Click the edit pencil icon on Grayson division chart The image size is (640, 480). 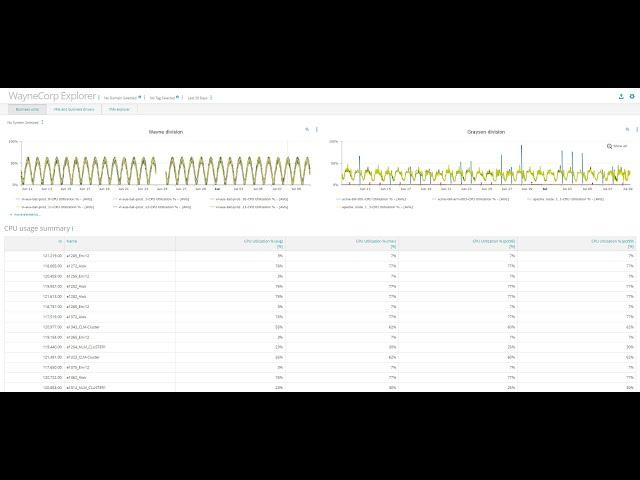pos(627,129)
